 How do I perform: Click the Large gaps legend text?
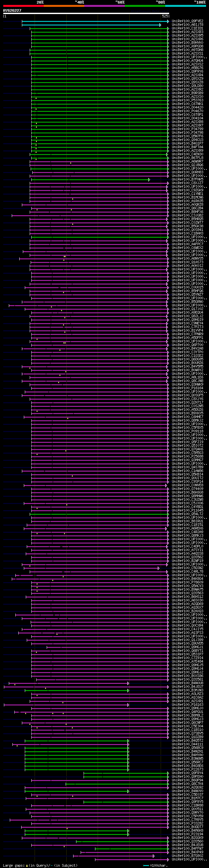coord(40,865)
